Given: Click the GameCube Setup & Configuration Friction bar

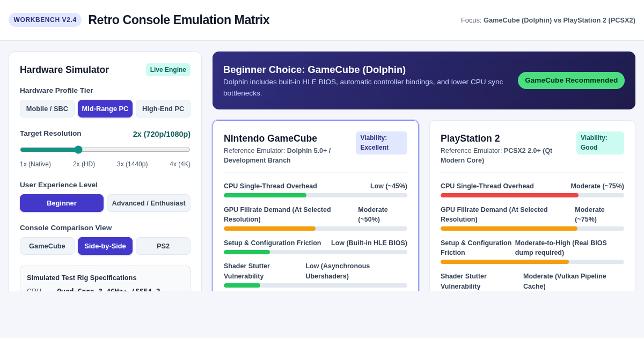Looking at the screenshot, I should tap(316, 252).
